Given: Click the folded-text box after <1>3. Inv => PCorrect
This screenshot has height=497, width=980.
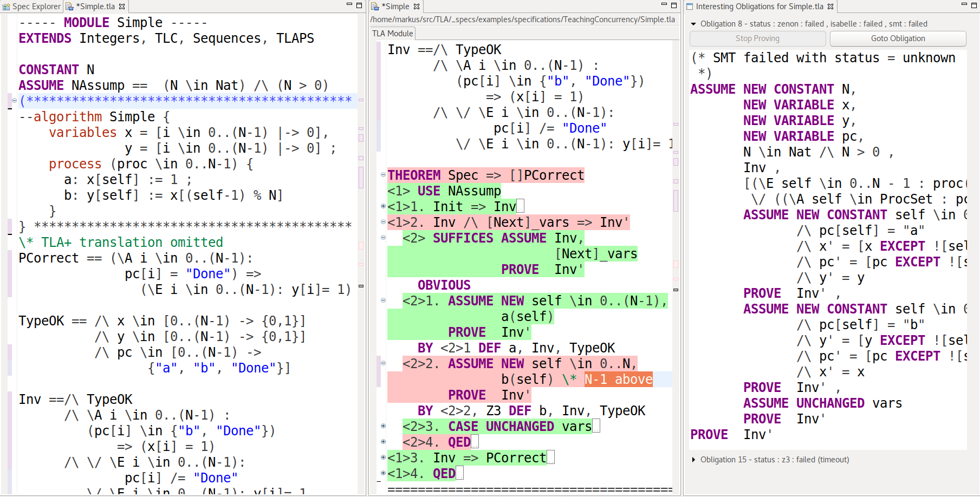Looking at the screenshot, I should (x=550, y=458).
